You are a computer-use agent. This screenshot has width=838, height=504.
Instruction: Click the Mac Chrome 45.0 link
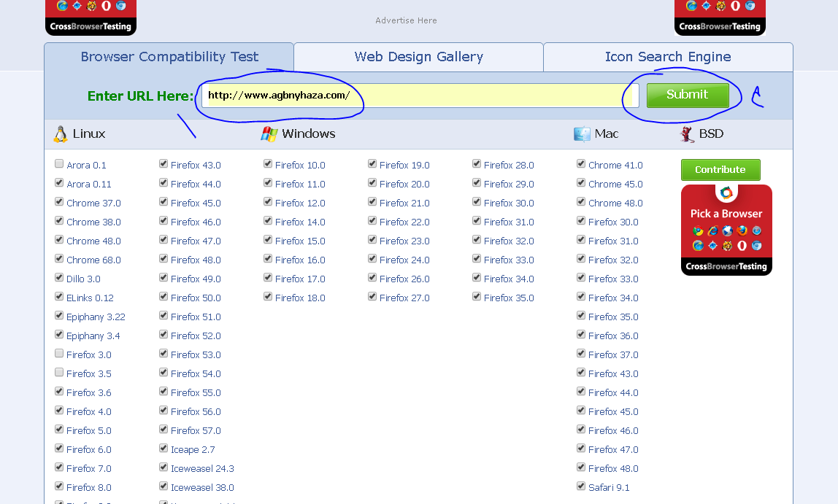coord(615,185)
